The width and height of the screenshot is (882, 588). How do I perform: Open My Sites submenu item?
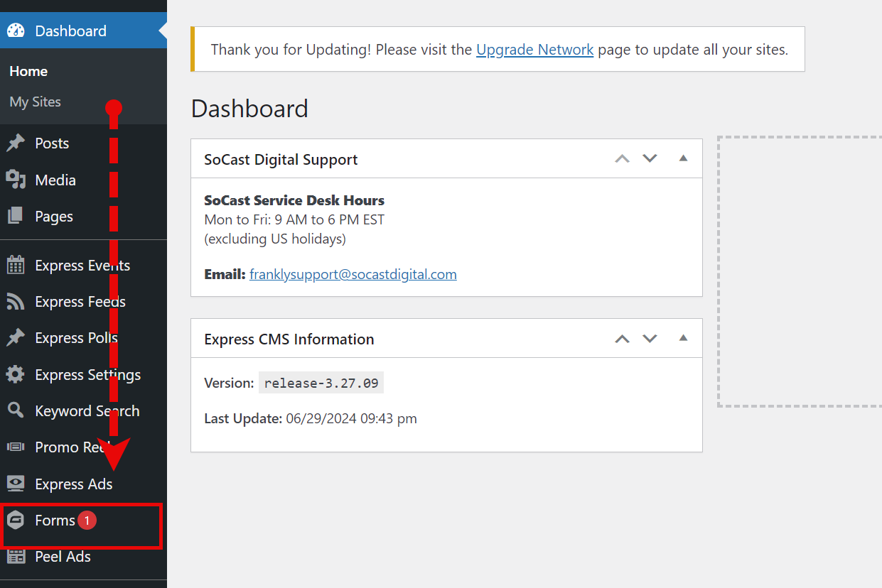pyautogui.click(x=36, y=102)
